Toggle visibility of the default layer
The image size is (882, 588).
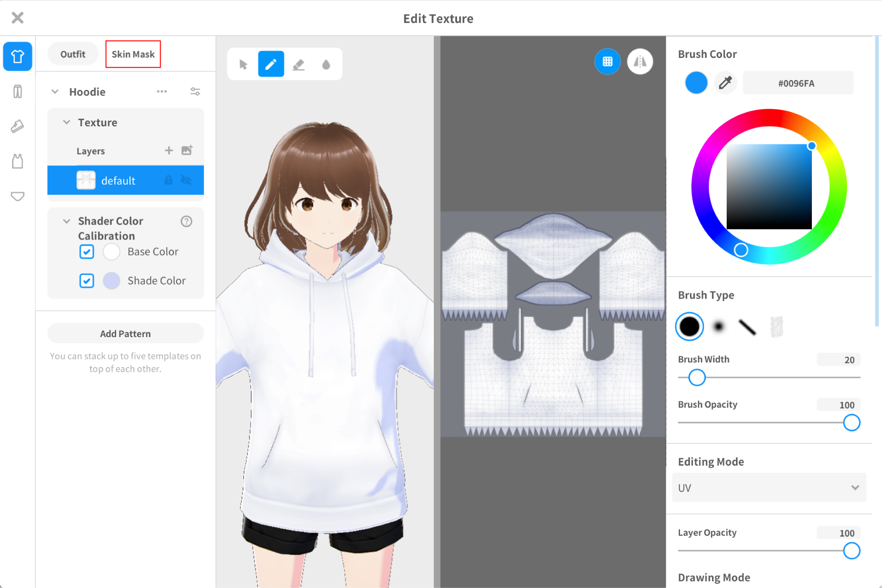click(187, 180)
